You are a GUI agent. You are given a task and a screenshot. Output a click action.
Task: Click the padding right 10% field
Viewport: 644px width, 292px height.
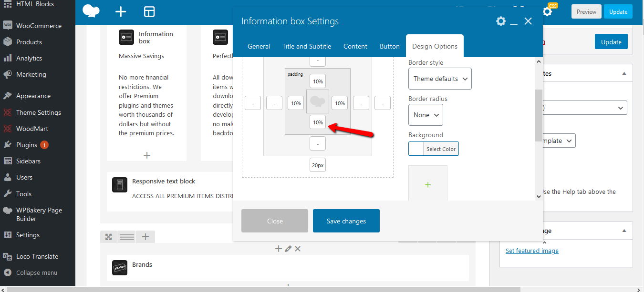coord(340,103)
